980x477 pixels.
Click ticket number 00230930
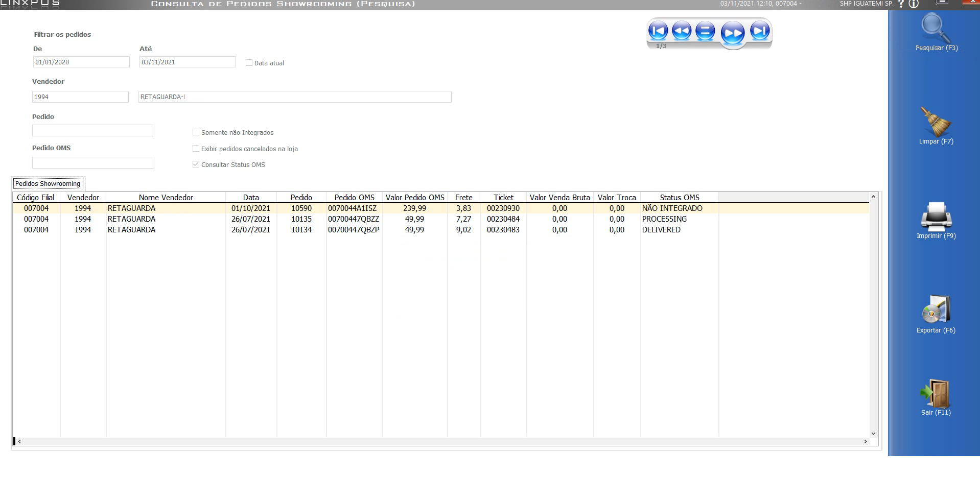coord(503,208)
